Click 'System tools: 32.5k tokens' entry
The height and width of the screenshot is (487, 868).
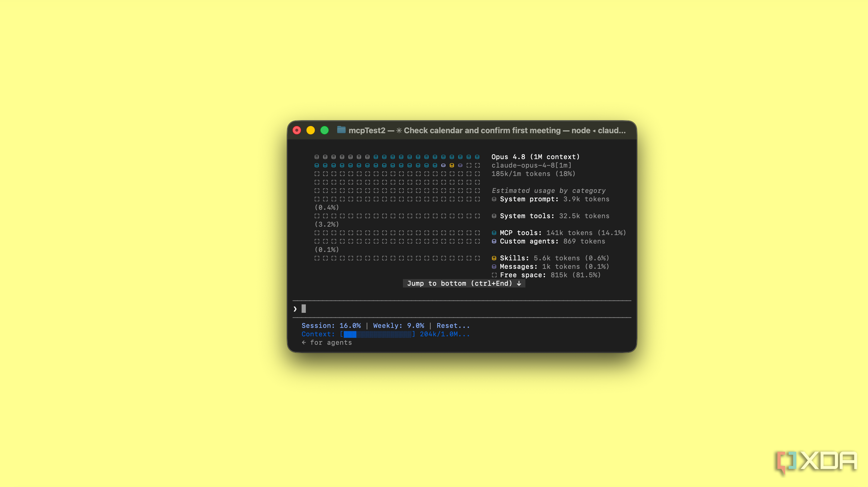tap(555, 216)
